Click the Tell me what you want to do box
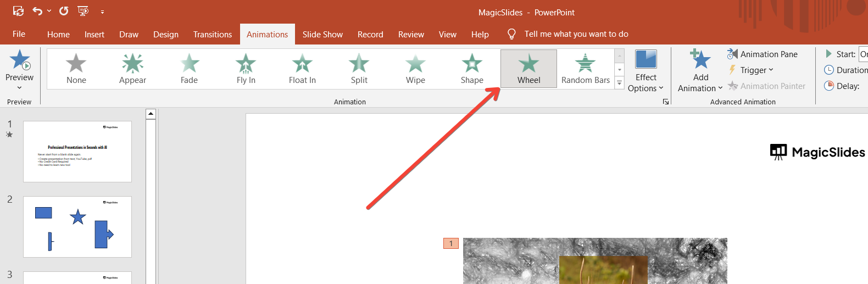The height and width of the screenshot is (284, 868). coord(576,34)
